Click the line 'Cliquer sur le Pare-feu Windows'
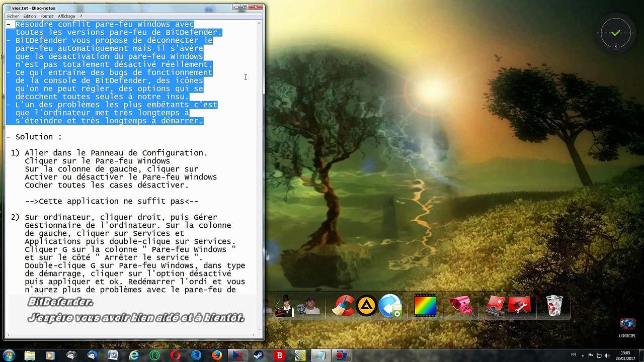 tap(97, 161)
